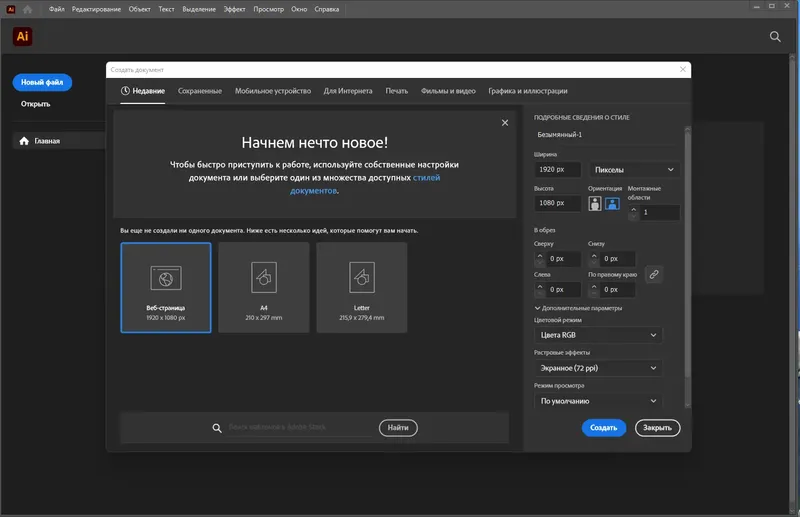Screen dimensions: 800x517
Task: Click the home icon in the title bar
Action: click(x=28, y=9)
